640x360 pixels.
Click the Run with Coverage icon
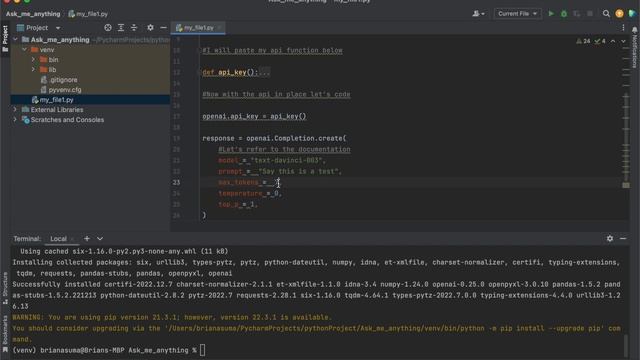click(x=576, y=13)
